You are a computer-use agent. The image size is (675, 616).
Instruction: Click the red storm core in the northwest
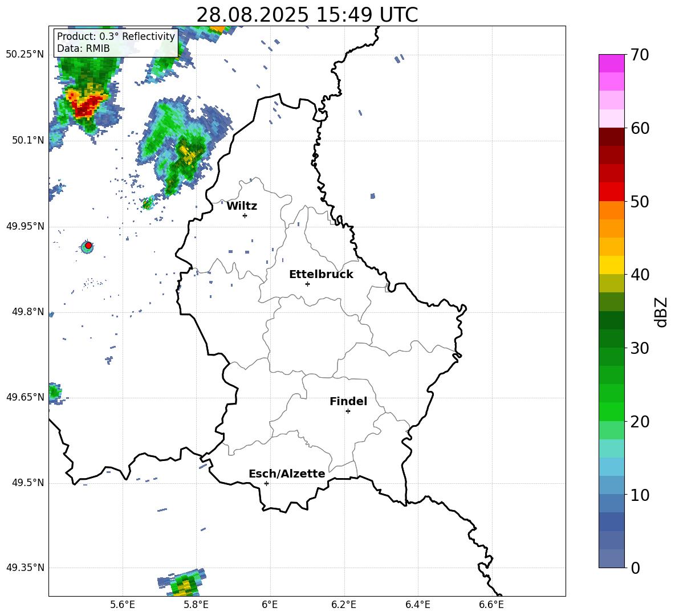[x=87, y=104]
